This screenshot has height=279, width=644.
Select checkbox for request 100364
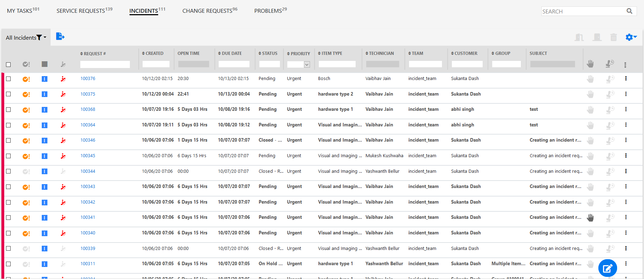click(8, 125)
